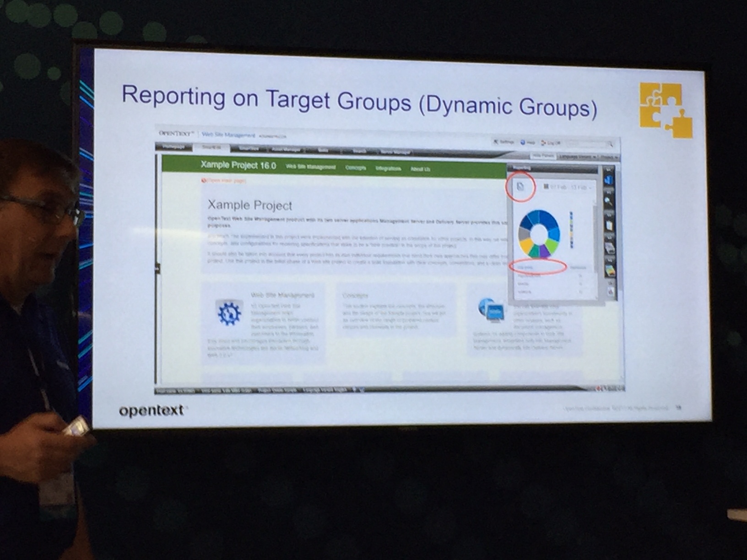
Task: Click the Help link
Action: click(528, 143)
